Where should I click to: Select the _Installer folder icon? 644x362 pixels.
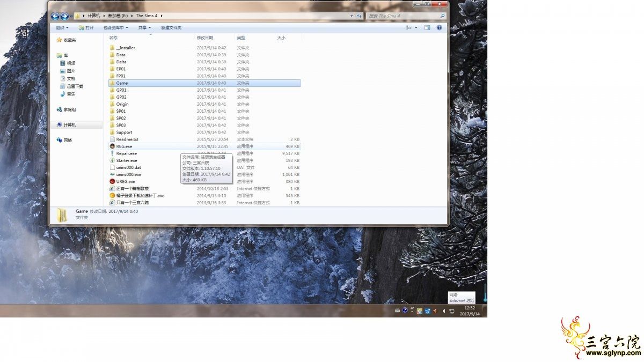[x=112, y=48]
